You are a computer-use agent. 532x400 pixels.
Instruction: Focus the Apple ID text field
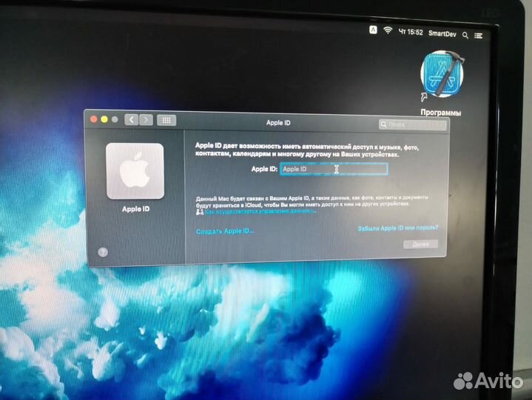coord(334,169)
